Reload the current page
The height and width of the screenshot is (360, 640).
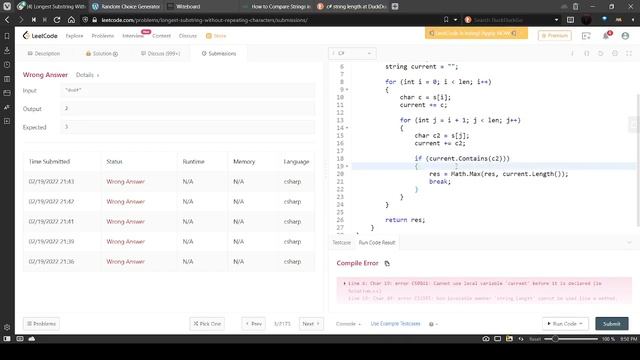57,20
